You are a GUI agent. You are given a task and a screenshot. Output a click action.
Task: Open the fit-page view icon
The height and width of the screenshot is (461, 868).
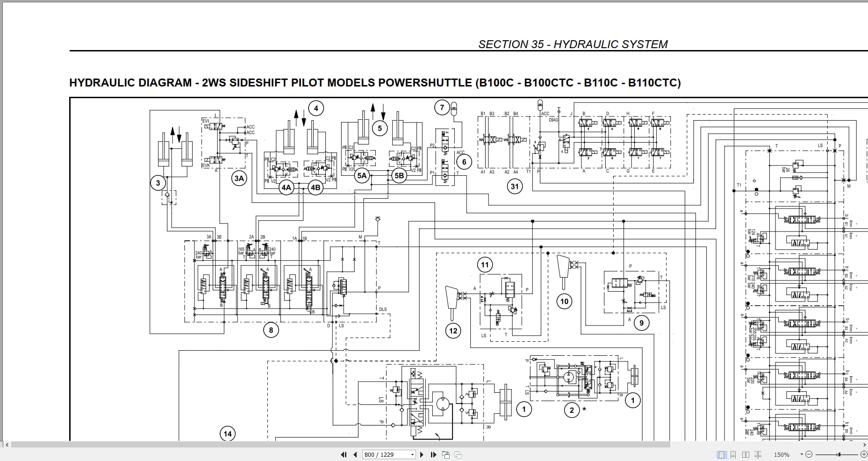point(445,454)
